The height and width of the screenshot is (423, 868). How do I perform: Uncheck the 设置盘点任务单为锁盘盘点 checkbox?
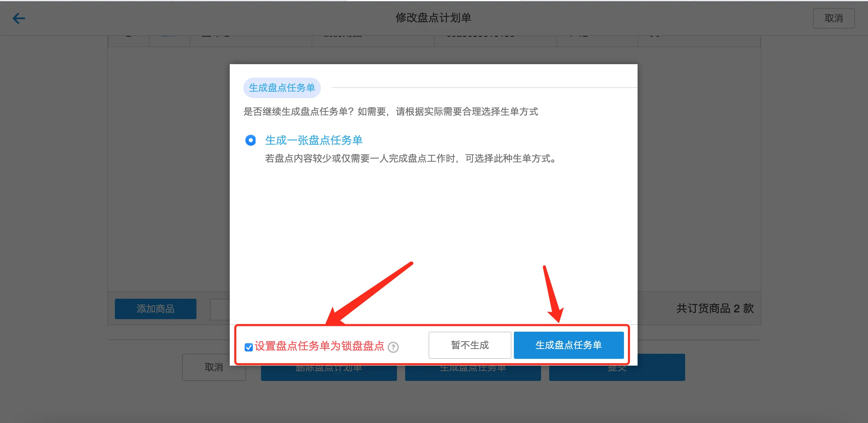tap(248, 347)
